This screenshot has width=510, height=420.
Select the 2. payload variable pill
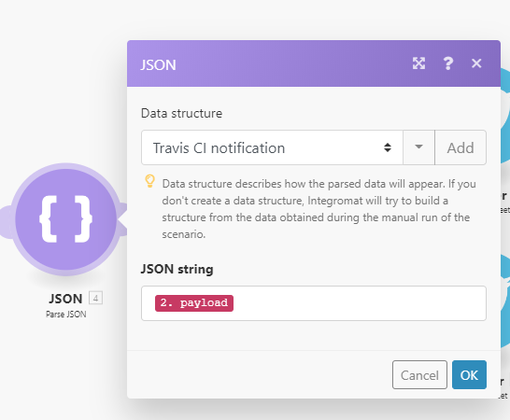coord(194,303)
